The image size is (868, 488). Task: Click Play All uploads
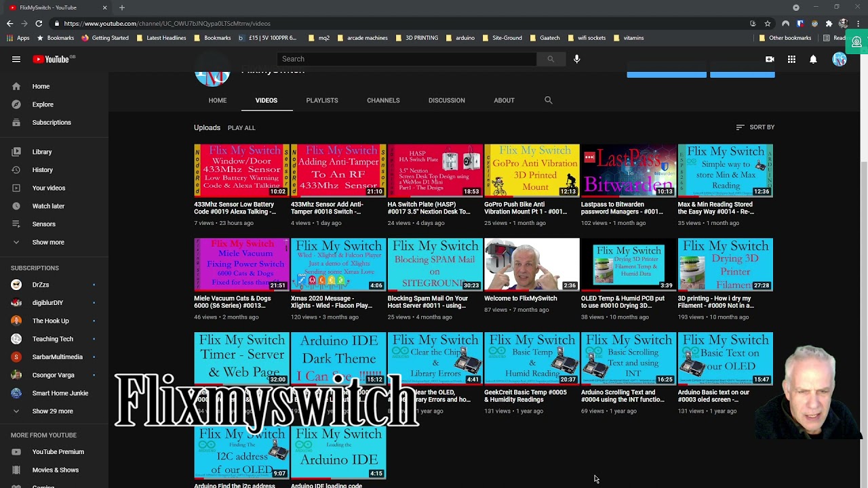[241, 127]
